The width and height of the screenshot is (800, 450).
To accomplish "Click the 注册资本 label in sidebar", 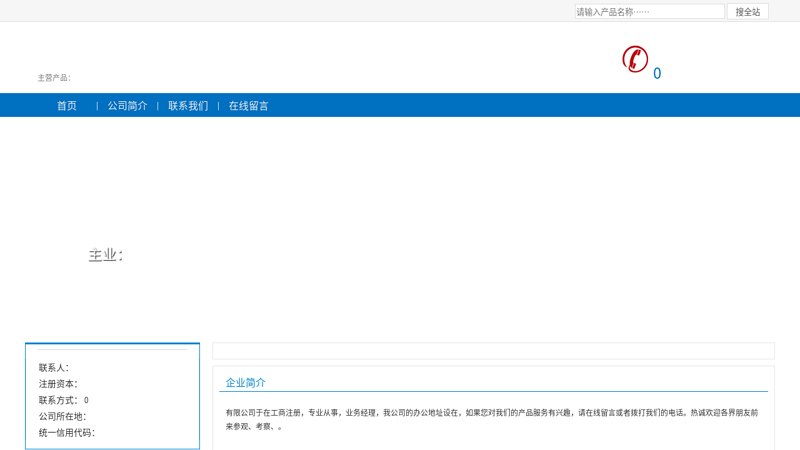I will [x=58, y=384].
